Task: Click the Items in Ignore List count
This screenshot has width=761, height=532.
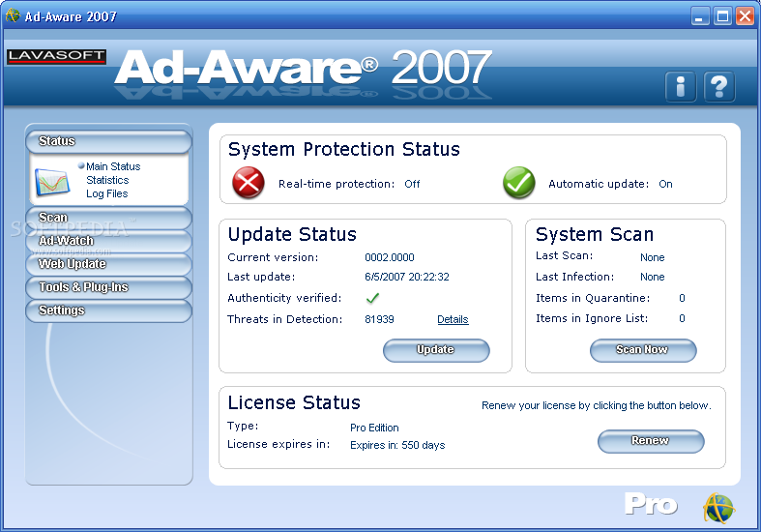Action: click(x=682, y=319)
